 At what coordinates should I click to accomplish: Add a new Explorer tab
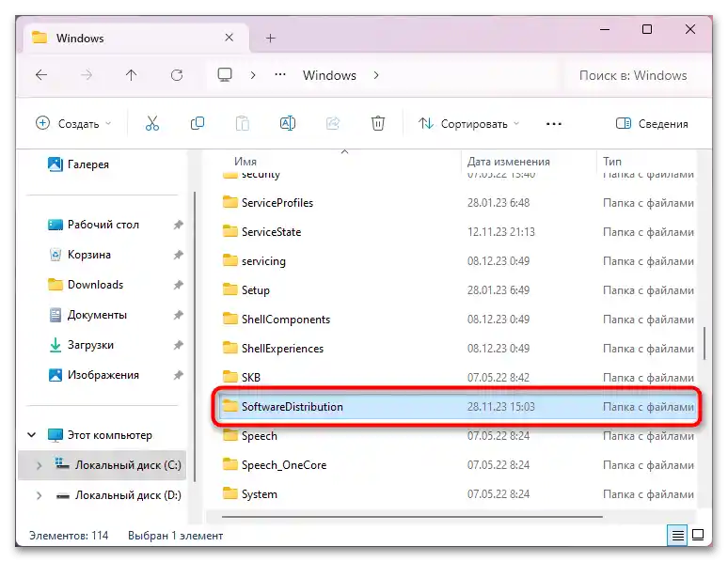[x=271, y=38]
